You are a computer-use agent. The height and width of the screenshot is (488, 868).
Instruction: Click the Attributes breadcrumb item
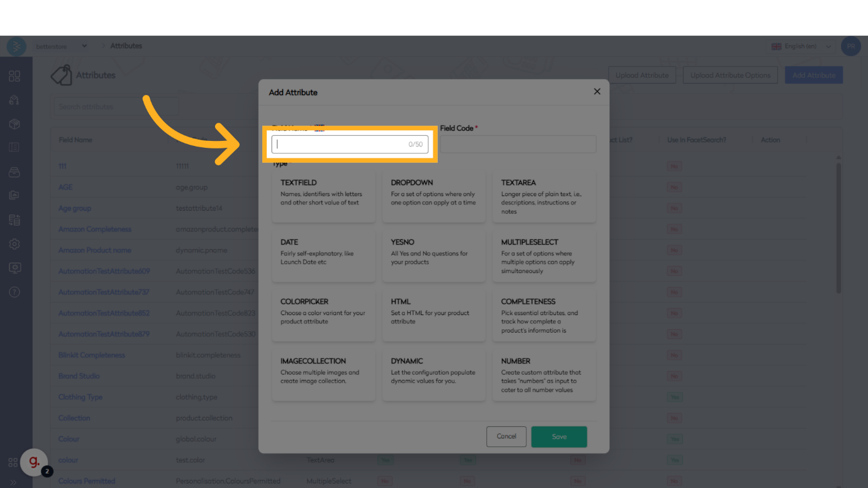[x=126, y=46]
